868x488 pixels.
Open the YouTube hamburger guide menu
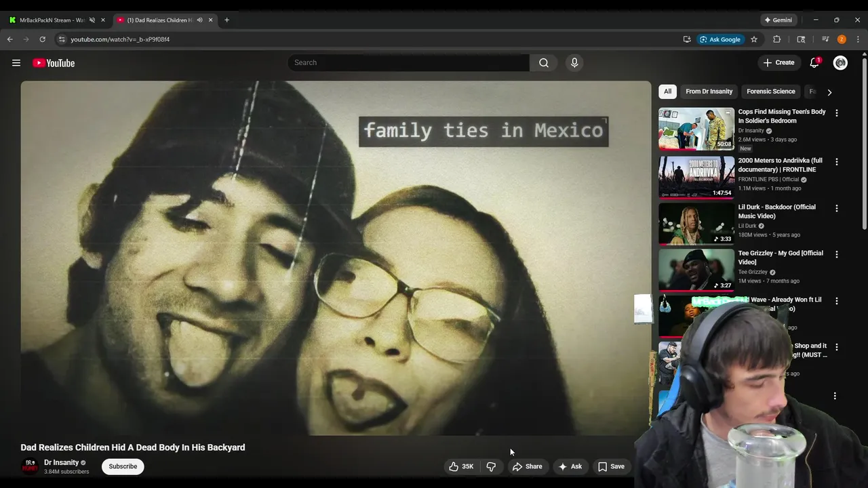pyautogui.click(x=16, y=63)
